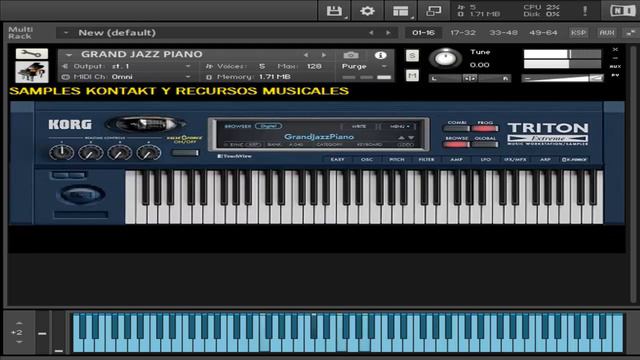Click the grand piano instrument thumbnail
The image size is (640, 360).
click(32, 72)
